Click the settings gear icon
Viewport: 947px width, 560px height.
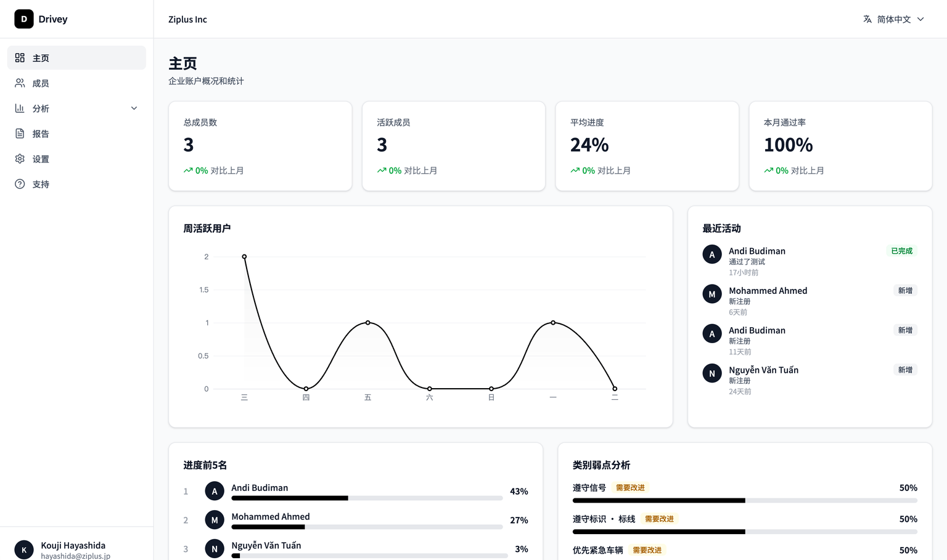[20, 159]
